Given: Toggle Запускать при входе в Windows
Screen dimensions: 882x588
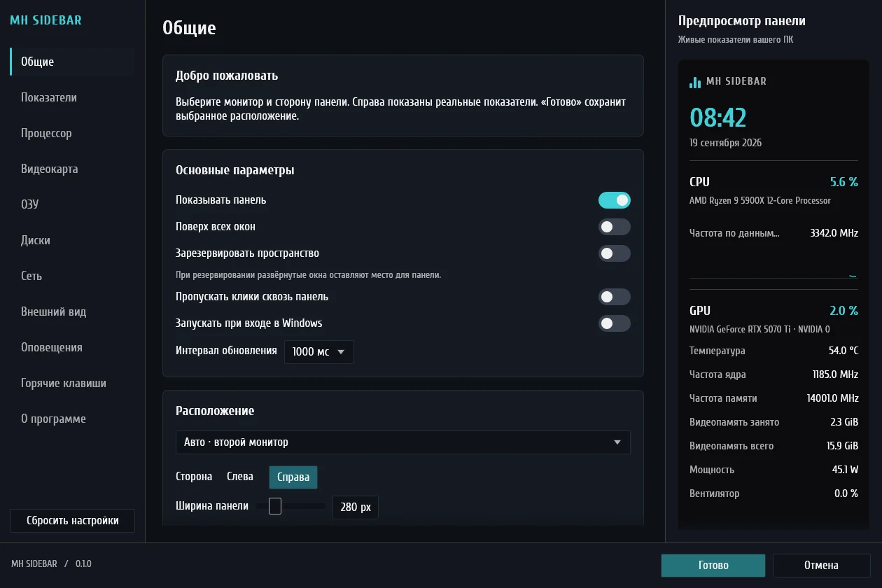Looking at the screenshot, I should coord(615,323).
